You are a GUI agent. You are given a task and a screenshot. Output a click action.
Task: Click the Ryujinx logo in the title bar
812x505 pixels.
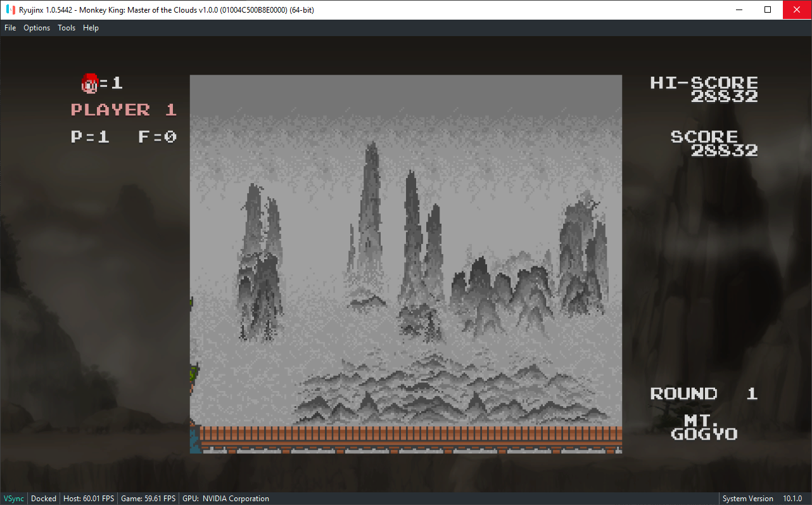click(9, 10)
